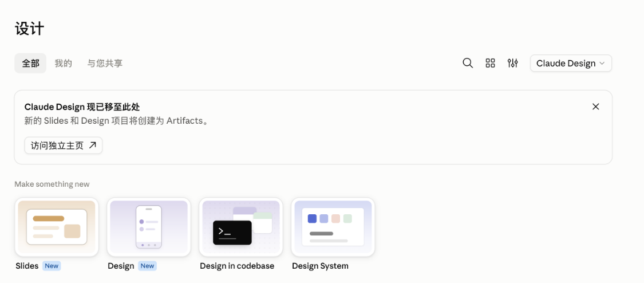Switch to grid view icon
Screen dimensions: 644x283
(490, 63)
